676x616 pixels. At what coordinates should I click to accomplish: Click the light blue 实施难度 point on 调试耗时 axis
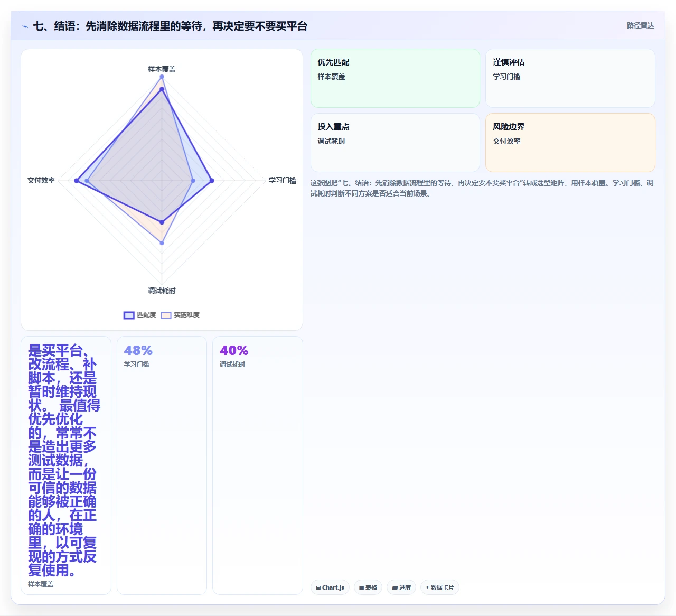162,243
